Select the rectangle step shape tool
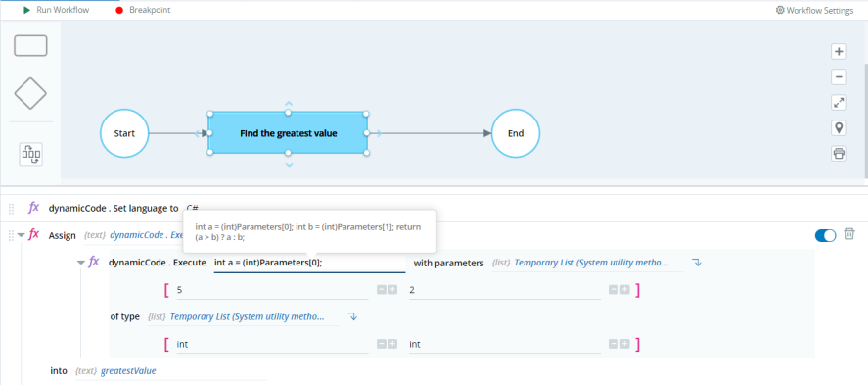Viewport: 868px width, 385px height. point(30,45)
